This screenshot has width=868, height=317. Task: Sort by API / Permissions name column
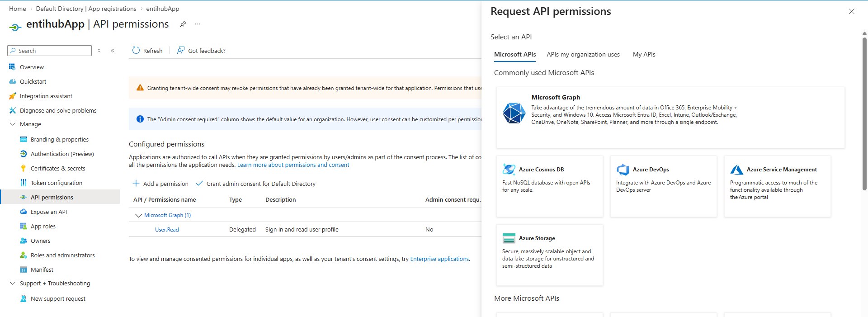[165, 199]
